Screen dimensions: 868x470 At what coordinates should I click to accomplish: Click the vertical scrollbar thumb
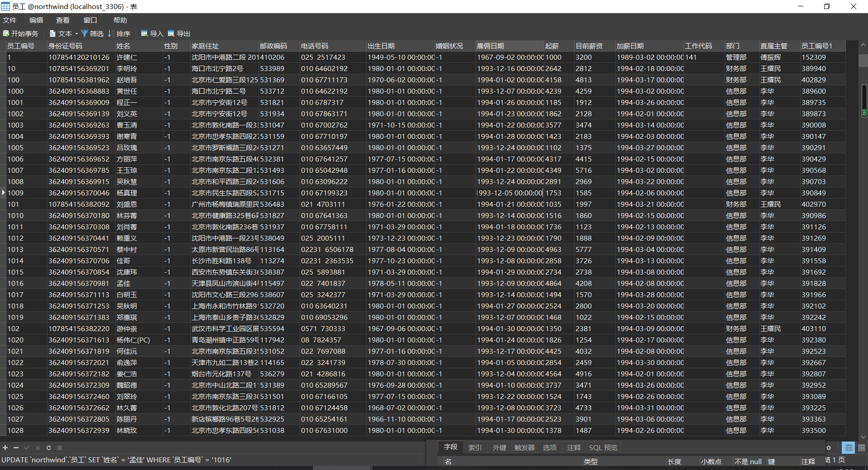(x=863, y=100)
